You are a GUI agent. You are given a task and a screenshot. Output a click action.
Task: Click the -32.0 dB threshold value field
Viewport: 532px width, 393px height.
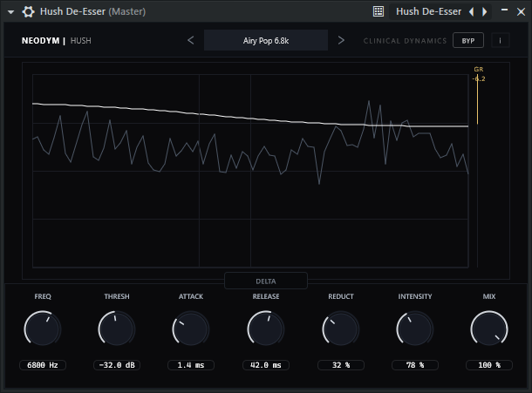coord(117,365)
